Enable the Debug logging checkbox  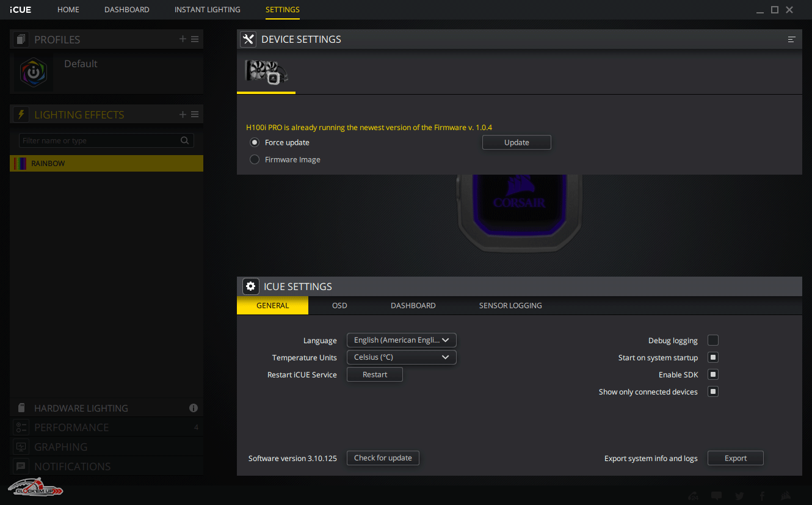point(713,340)
